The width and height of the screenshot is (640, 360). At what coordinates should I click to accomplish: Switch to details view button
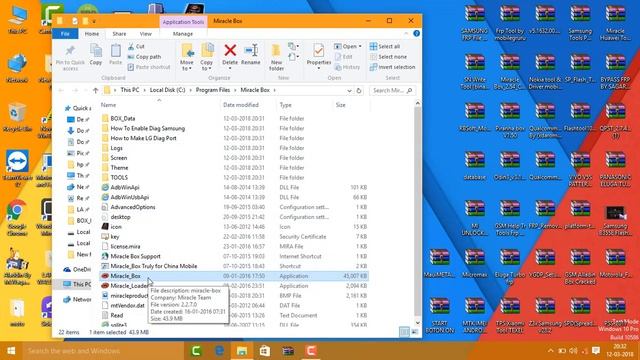point(404,332)
